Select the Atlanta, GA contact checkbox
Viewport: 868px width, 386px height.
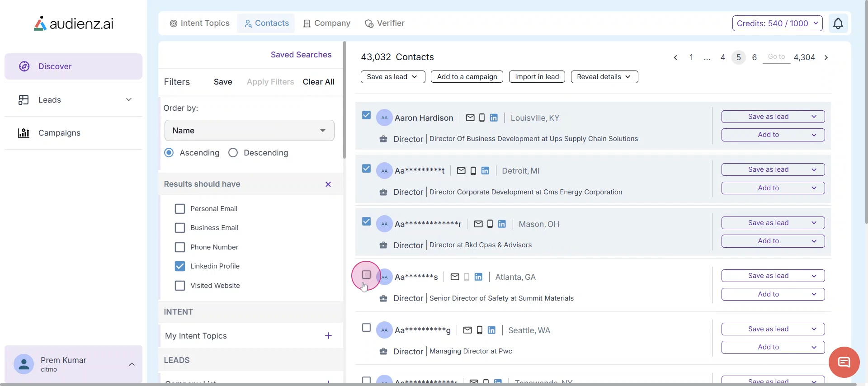tap(366, 274)
